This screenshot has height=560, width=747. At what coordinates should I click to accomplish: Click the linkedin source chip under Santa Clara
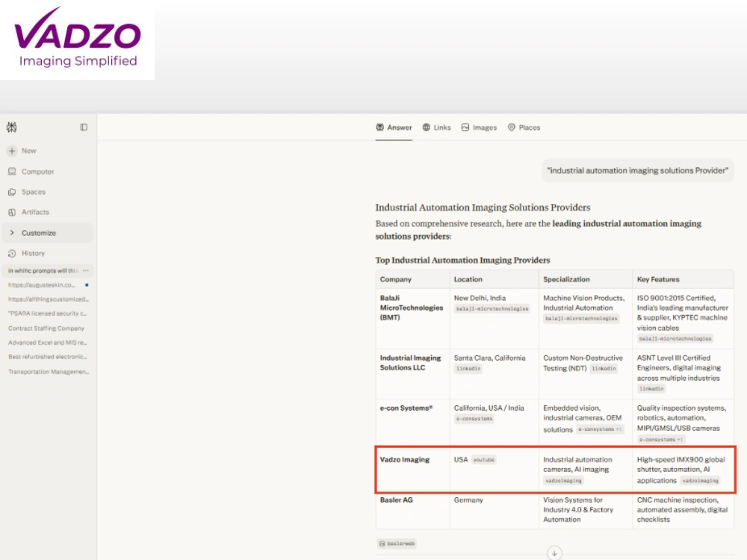click(x=468, y=369)
